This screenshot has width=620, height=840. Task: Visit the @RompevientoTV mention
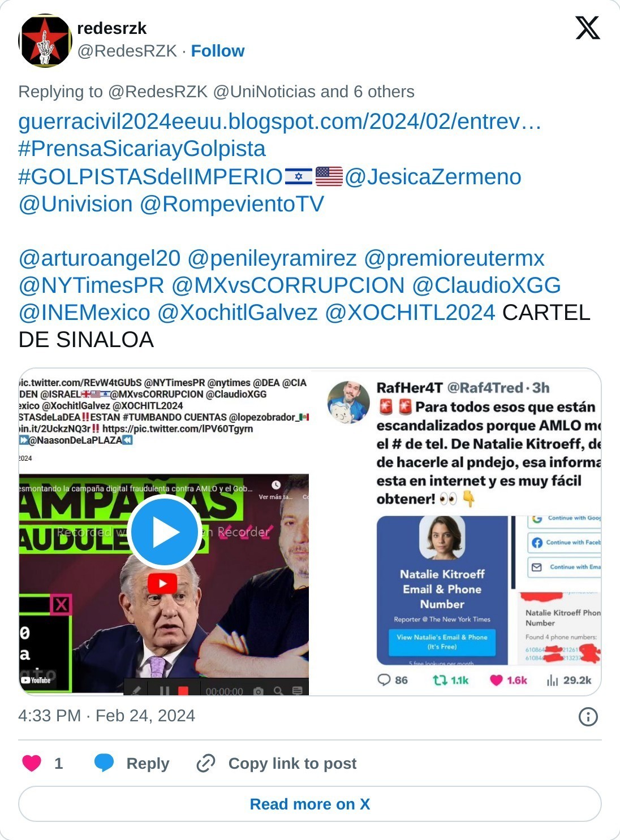click(232, 203)
